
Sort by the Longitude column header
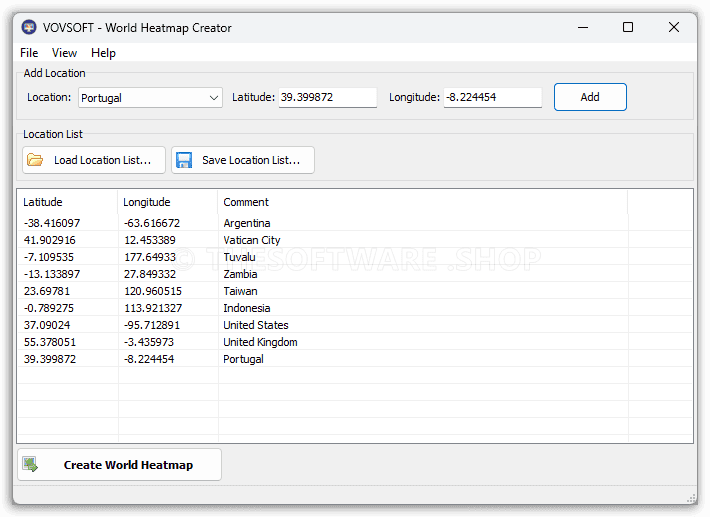pyautogui.click(x=168, y=202)
